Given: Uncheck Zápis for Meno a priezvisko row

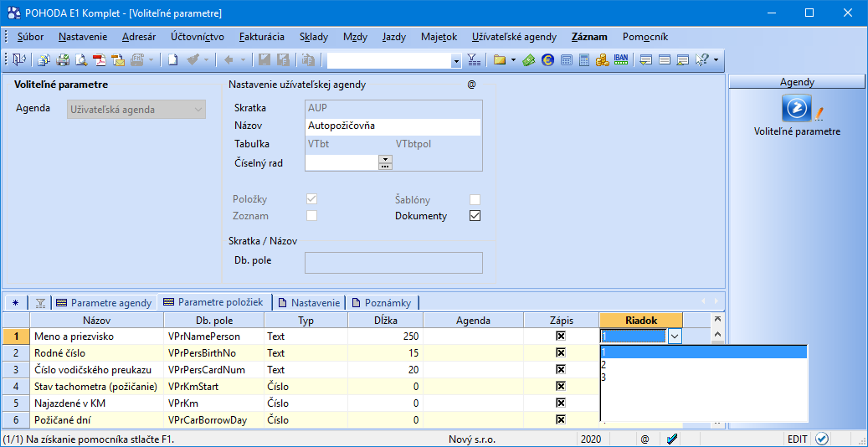Looking at the screenshot, I should 561,337.
